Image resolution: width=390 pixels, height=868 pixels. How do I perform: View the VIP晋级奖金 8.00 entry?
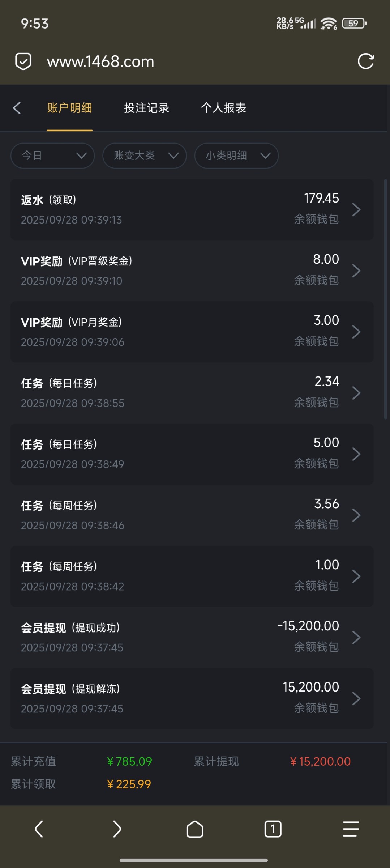192,271
